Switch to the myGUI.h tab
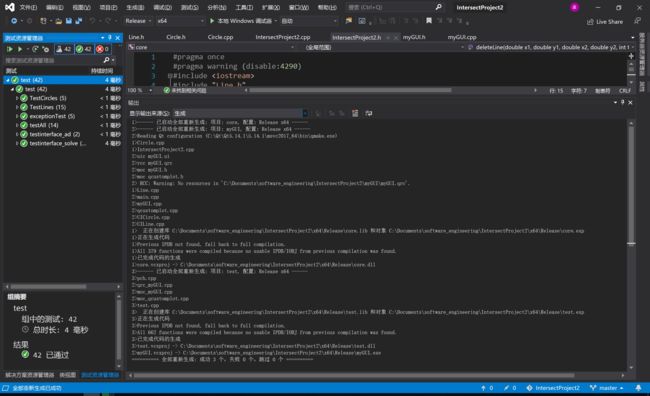Image resolution: width=650 pixels, height=396 pixels. [414, 37]
